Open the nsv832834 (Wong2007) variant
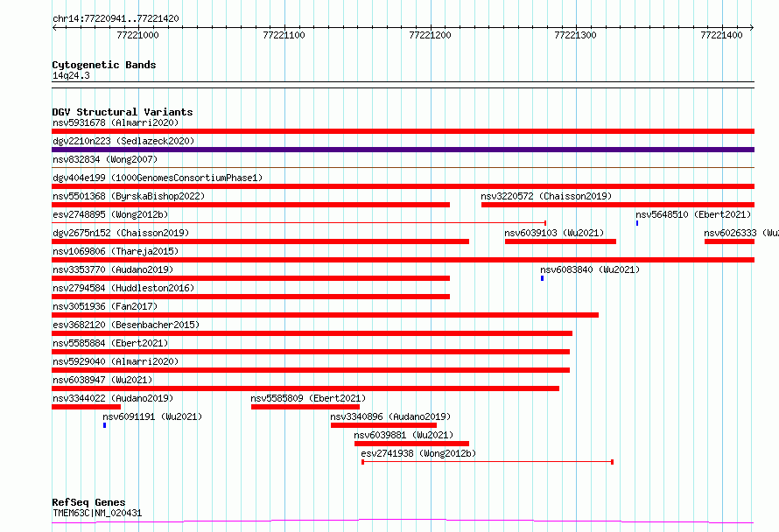 click(105, 159)
